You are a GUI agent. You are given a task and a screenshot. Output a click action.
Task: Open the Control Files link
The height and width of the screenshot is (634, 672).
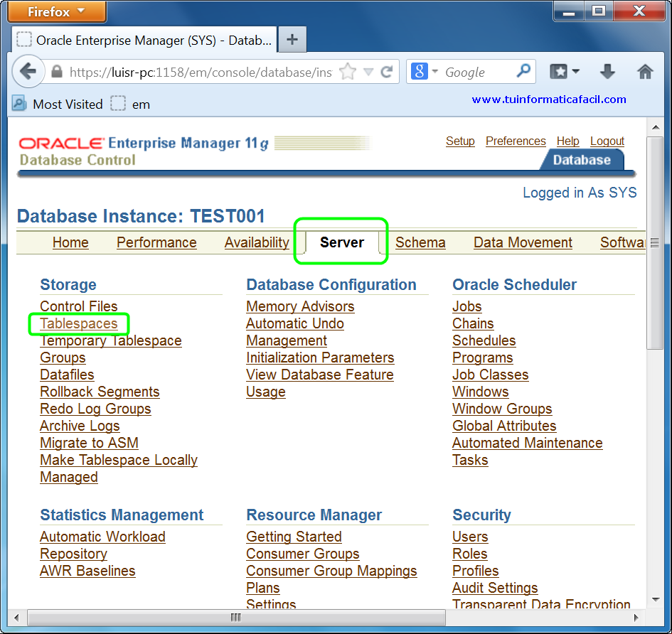[x=79, y=306]
